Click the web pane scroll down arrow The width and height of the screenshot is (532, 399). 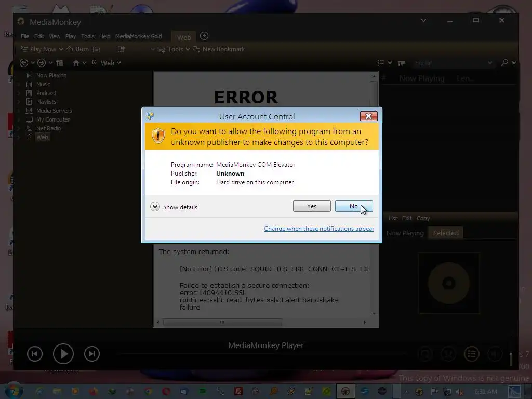pyautogui.click(x=374, y=313)
